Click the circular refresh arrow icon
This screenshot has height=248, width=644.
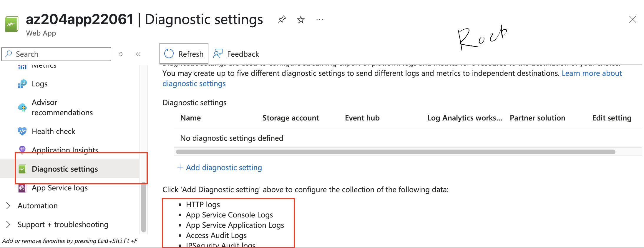[x=169, y=54]
